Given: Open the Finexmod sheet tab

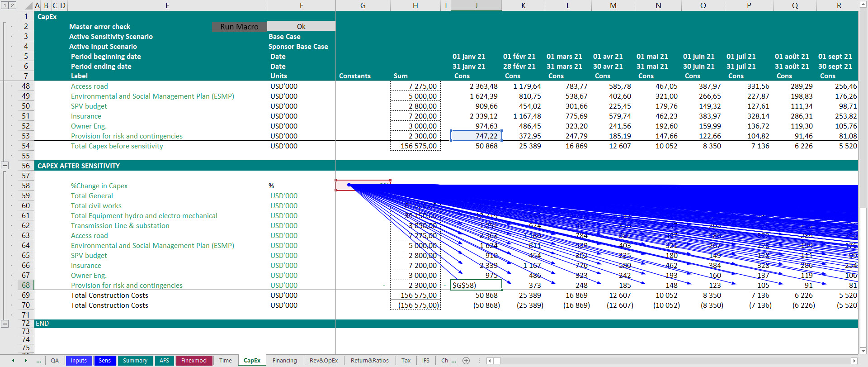Looking at the screenshot, I should tap(194, 361).
